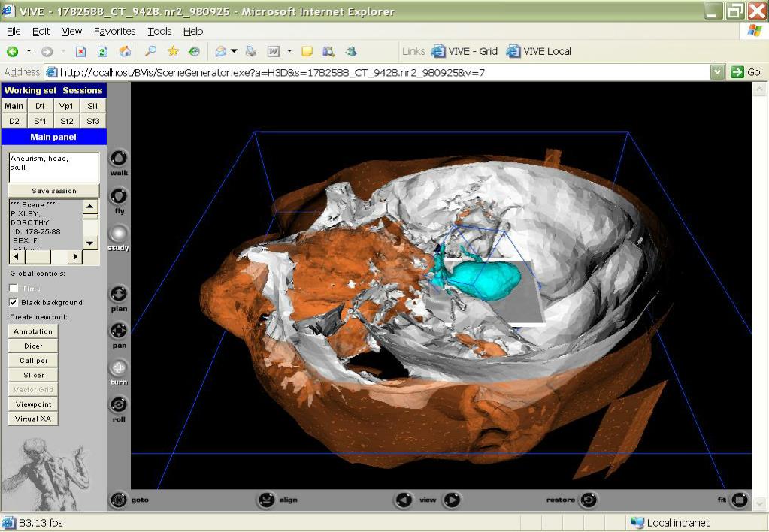Click in the session description text box
Screen dimensions: 769x532
[54, 168]
